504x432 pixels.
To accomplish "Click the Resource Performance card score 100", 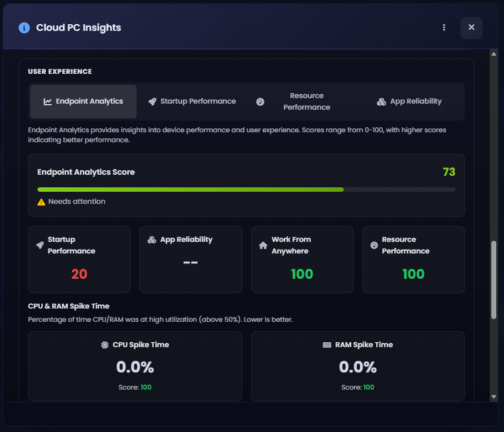I will coord(414,274).
